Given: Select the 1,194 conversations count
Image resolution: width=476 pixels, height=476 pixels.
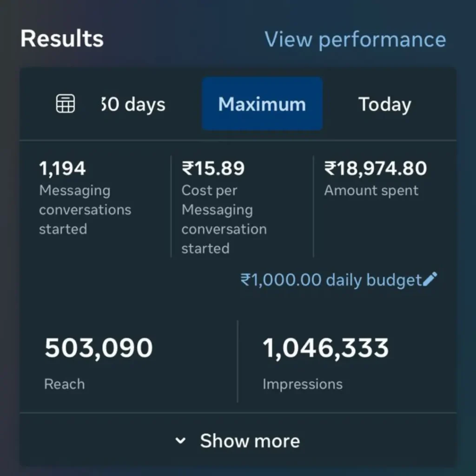Looking at the screenshot, I should point(63,168).
